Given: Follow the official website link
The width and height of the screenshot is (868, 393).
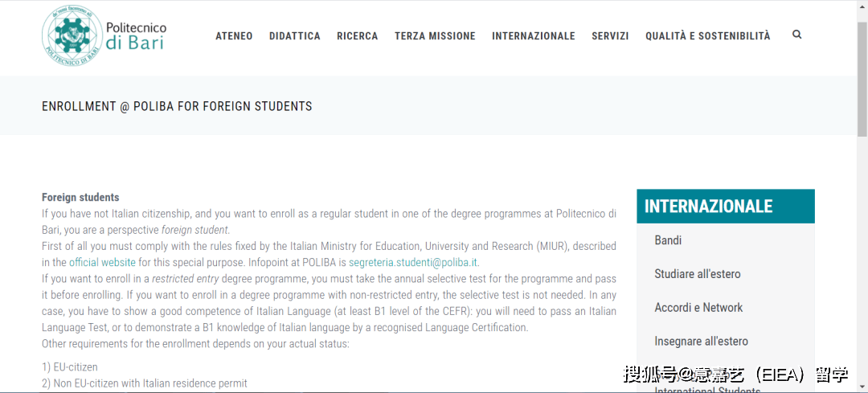Looking at the screenshot, I should 102,263.
